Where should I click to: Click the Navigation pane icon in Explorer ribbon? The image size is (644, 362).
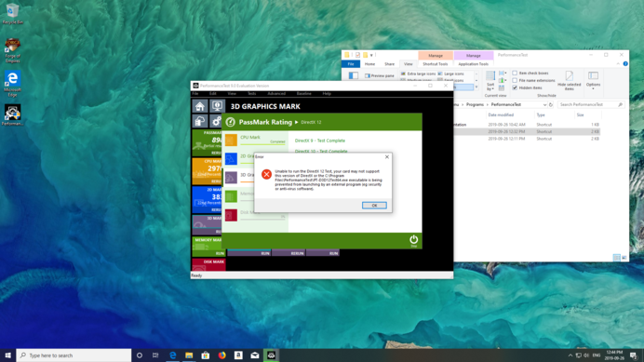point(354,75)
